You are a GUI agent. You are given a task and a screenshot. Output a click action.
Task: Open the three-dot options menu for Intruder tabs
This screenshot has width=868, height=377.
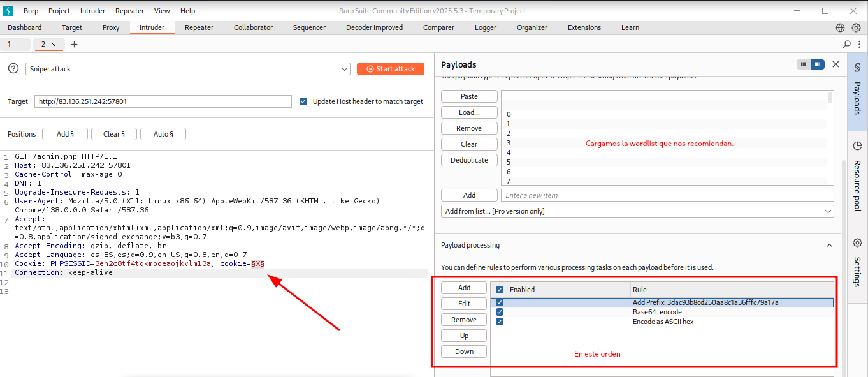coord(858,44)
